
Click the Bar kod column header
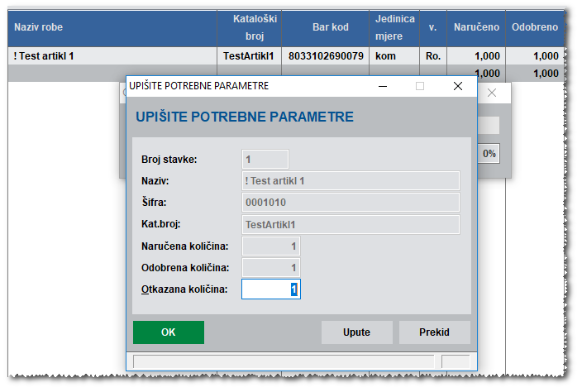click(x=330, y=27)
